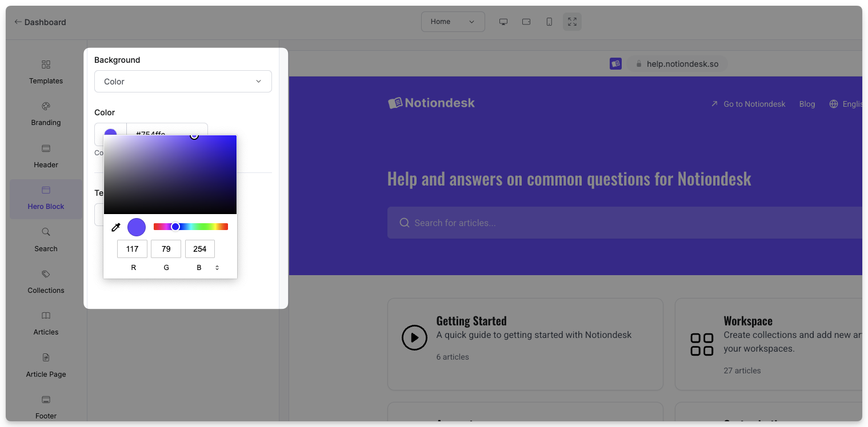The height and width of the screenshot is (427, 868).
Task: Click the globe language icon
Action: click(834, 104)
